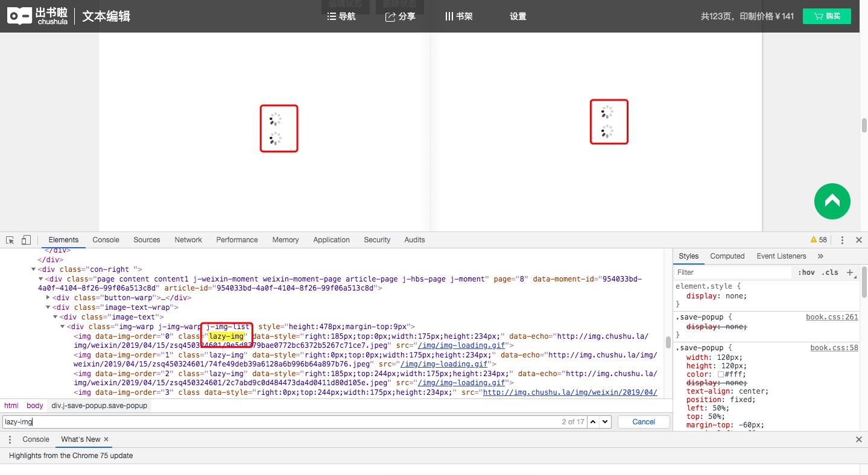Open 设置 settings
Screen dimensions: 868x475
[x=518, y=16]
